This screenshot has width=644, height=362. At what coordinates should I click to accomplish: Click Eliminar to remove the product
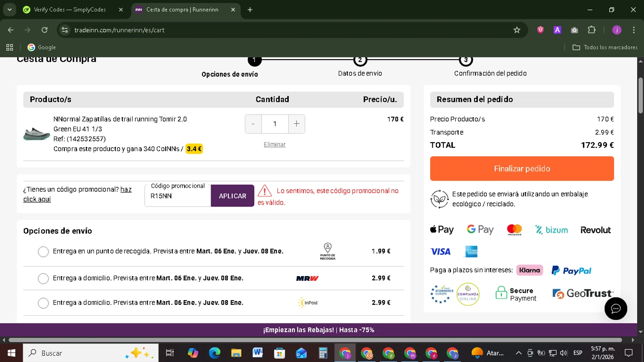click(275, 145)
